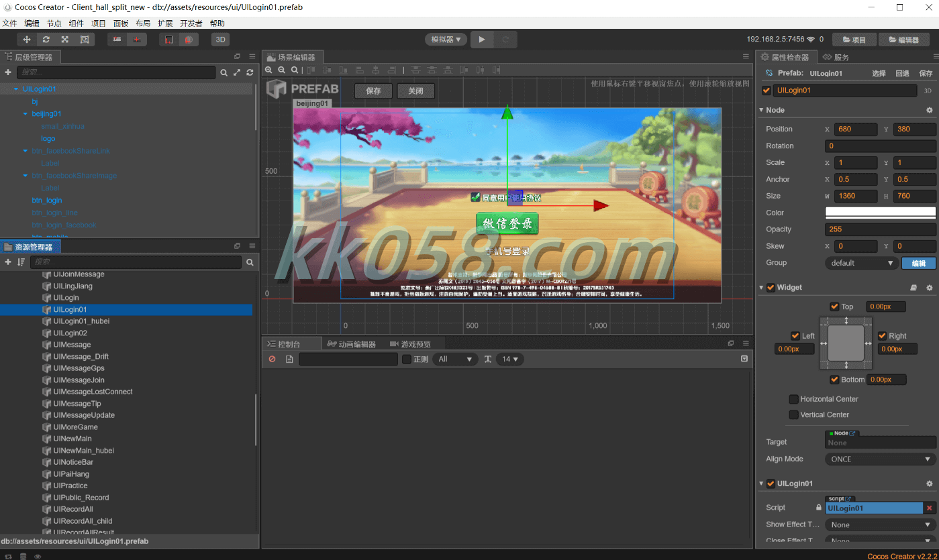Toggle the console regex (正则) checkbox
This screenshot has width=939, height=560.
[407, 359]
